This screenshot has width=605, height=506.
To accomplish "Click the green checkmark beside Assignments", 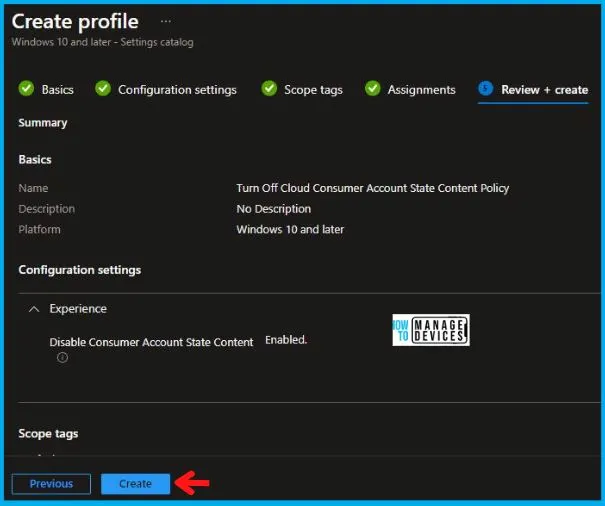I will pos(372,88).
